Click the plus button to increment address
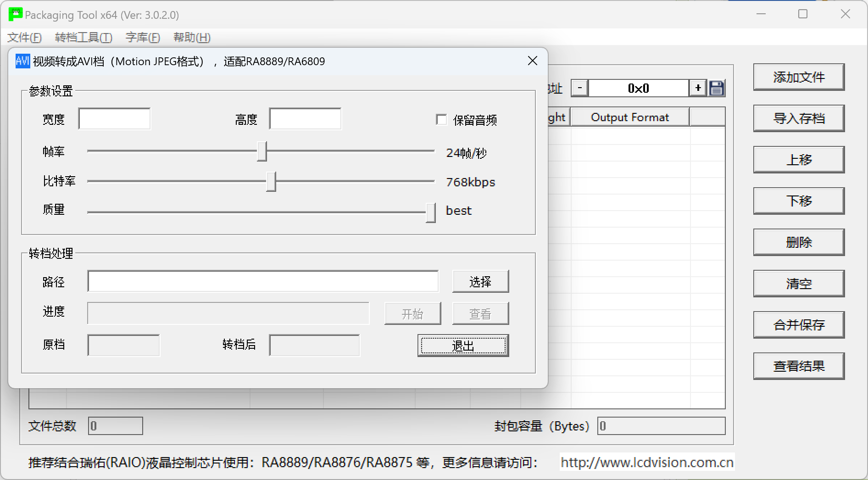Image resolution: width=868 pixels, height=480 pixels. coord(698,88)
